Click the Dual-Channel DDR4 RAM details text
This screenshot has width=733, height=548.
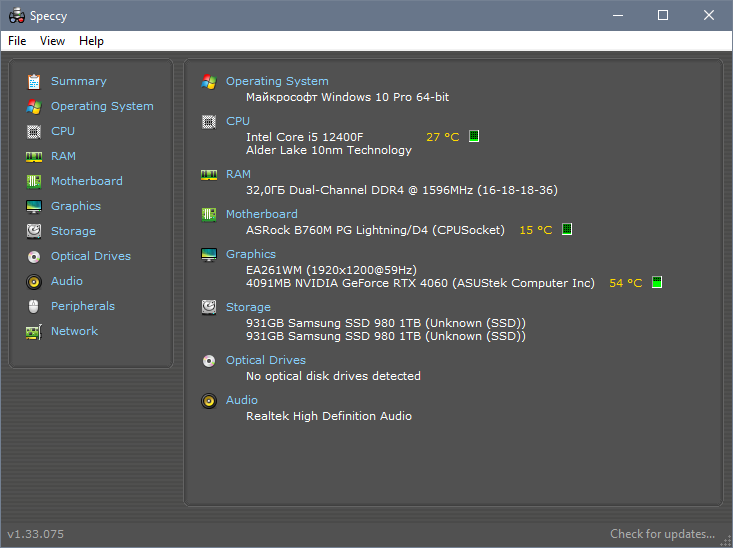pos(402,190)
